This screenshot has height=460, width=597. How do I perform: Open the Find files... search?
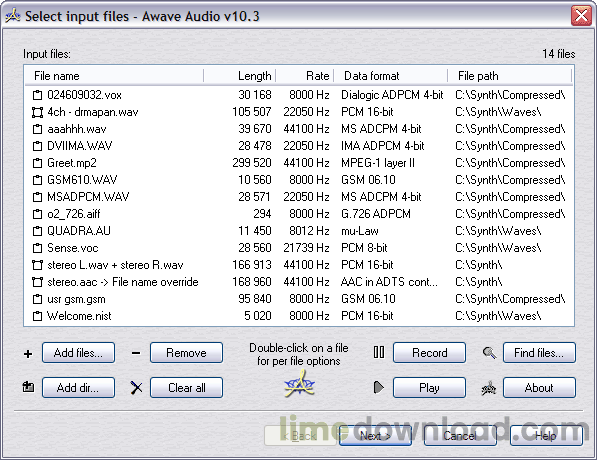539,353
